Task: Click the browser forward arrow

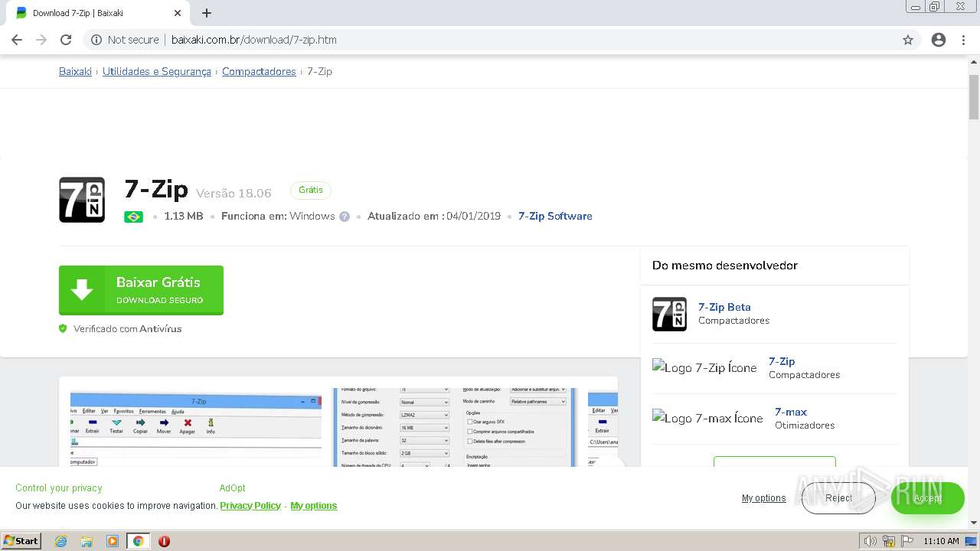Action: (x=41, y=40)
